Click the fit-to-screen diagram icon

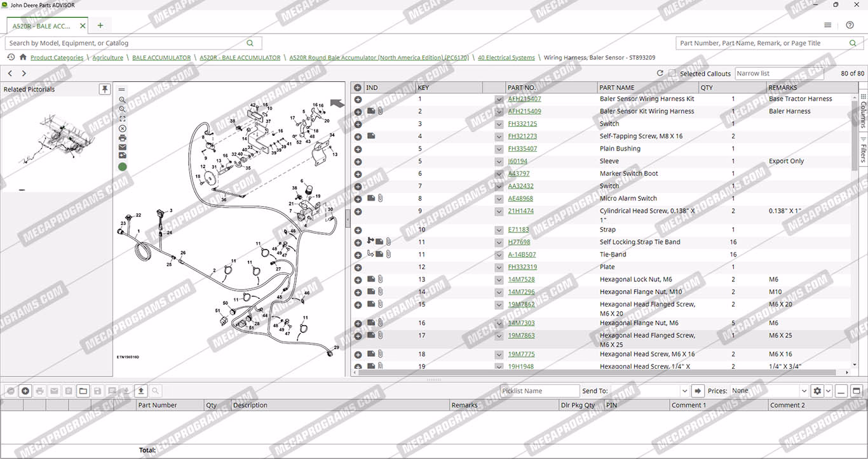point(122,119)
